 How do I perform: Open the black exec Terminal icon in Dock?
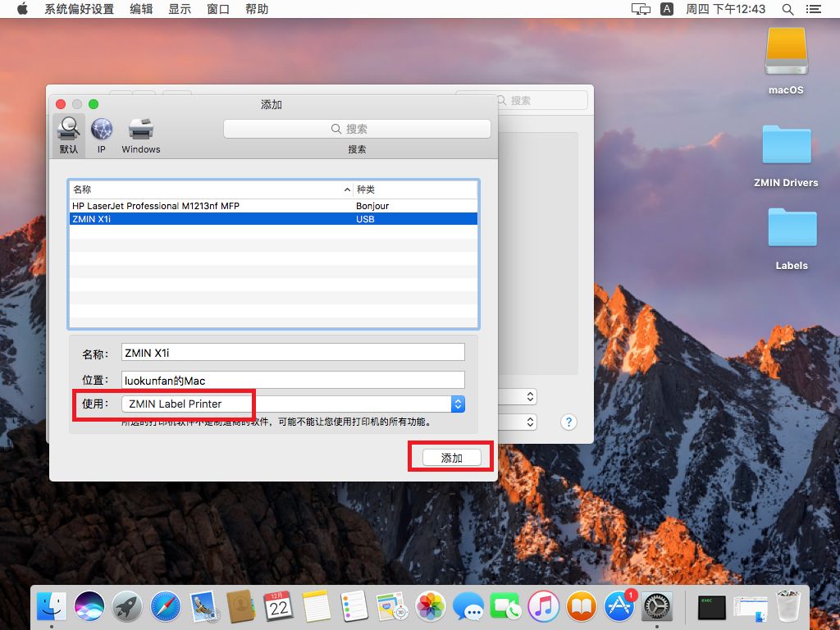pyautogui.click(x=712, y=608)
